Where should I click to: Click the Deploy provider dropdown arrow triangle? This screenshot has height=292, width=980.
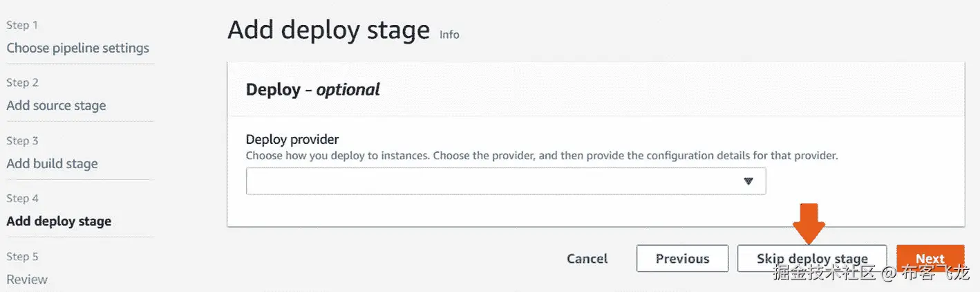748,181
